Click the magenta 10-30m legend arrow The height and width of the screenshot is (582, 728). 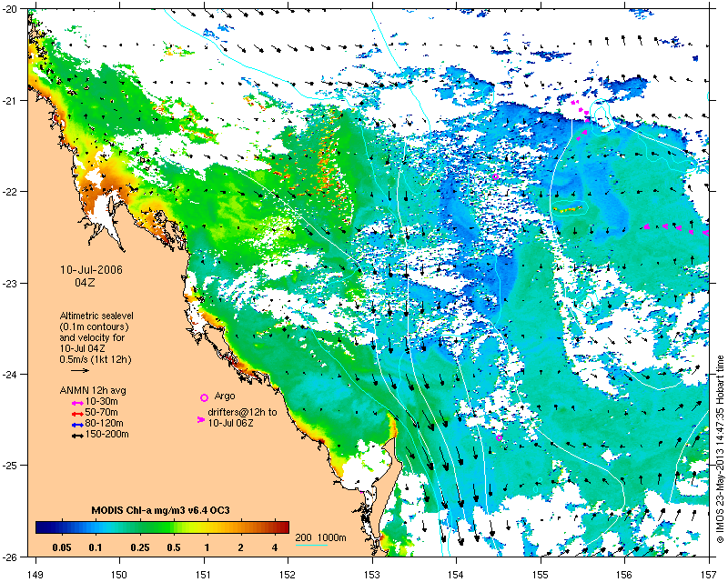pyautogui.click(x=77, y=403)
